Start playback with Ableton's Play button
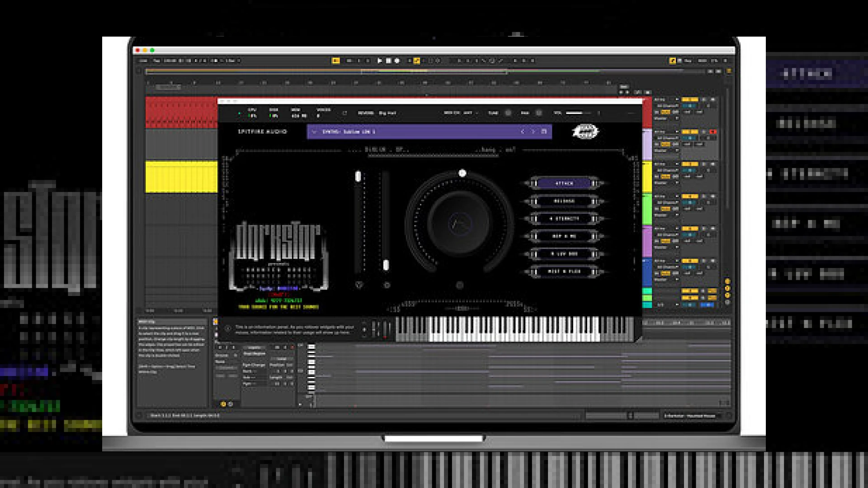The height and width of the screenshot is (488, 868). click(x=380, y=61)
